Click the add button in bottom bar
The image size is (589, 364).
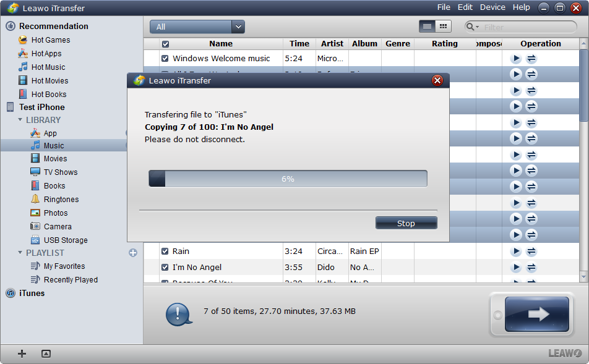tap(22, 353)
